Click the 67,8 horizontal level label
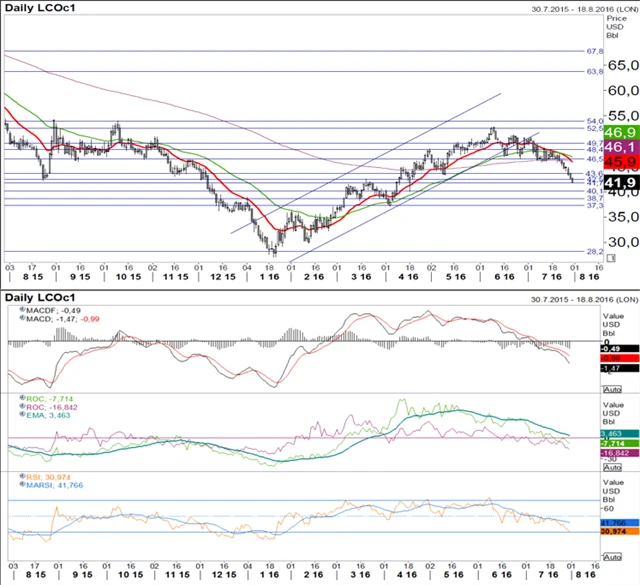This screenshot has height=585, width=640. [594, 50]
